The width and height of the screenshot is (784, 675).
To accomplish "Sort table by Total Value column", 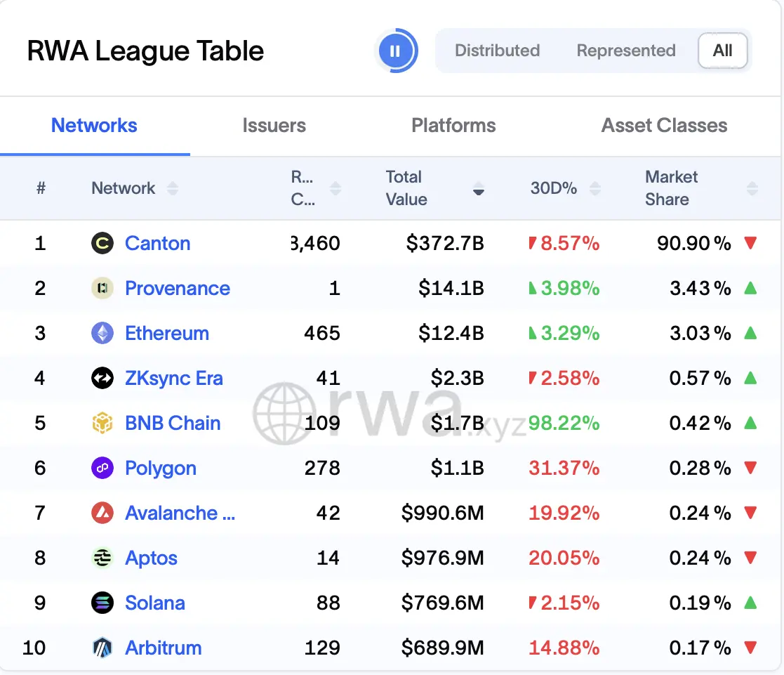I will pos(479,189).
